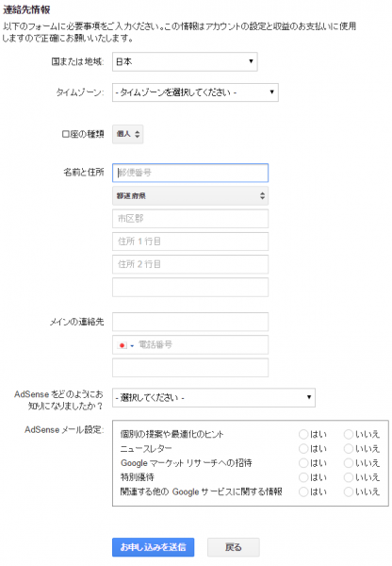
Task: Click the first メインの連絡先 text field
Action: coord(190,322)
